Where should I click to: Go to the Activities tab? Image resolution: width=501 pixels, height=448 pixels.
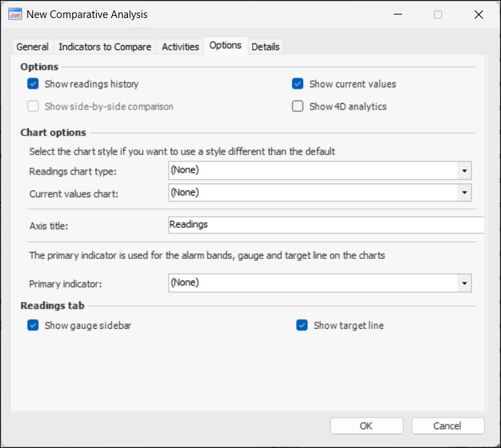[181, 47]
